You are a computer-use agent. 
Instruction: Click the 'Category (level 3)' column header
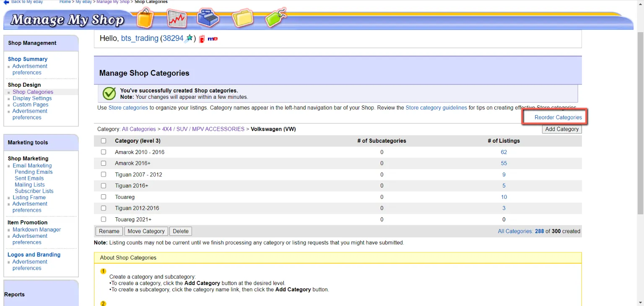pyautogui.click(x=138, y=141)
